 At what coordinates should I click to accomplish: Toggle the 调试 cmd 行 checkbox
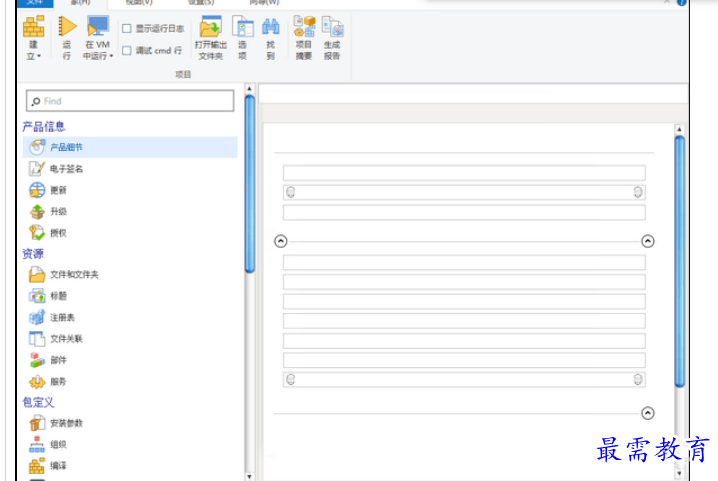(x=127, y=50)
